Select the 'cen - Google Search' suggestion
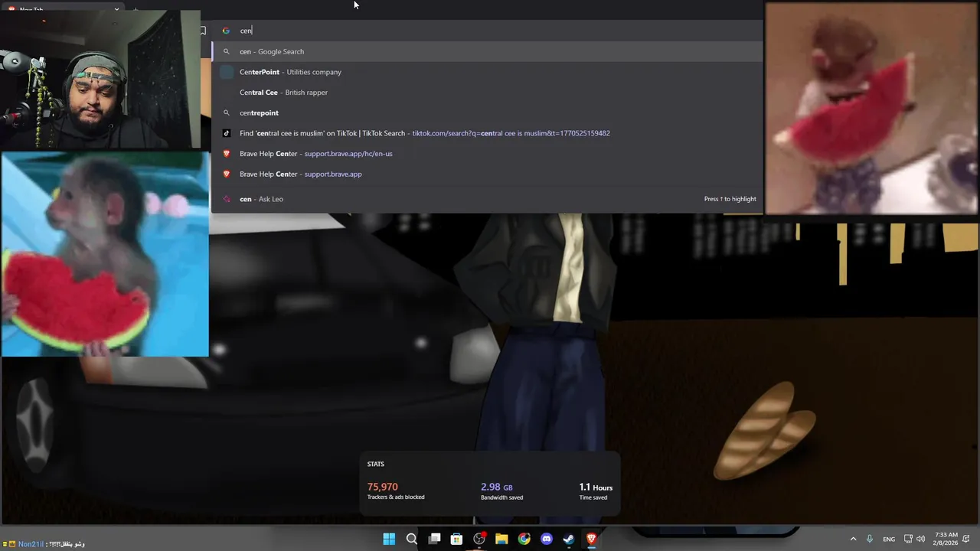Image resolution: width=980 pixels, height=551 pixels. tap(488, 51)
